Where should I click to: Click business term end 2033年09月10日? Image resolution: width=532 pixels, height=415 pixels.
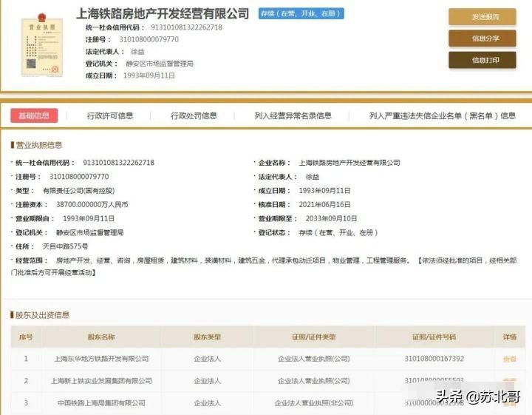[331, 218]
